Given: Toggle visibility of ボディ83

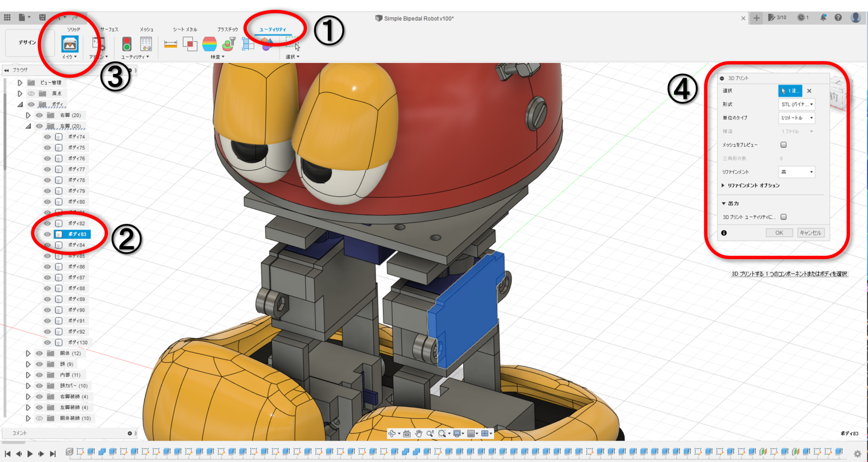Looking at the screenshot, I should (47, 234).
